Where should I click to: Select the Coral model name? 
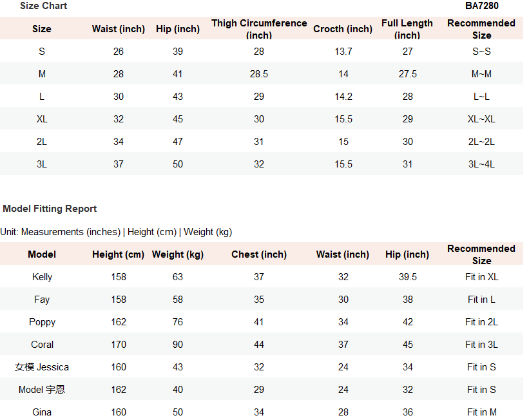[42, 345]
